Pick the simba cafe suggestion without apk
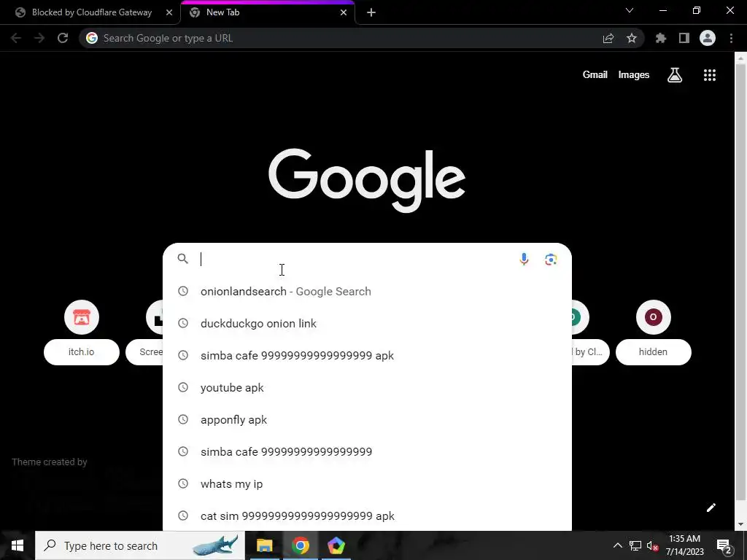The width and height of the screenshot is (747, 560). (367, 452)
